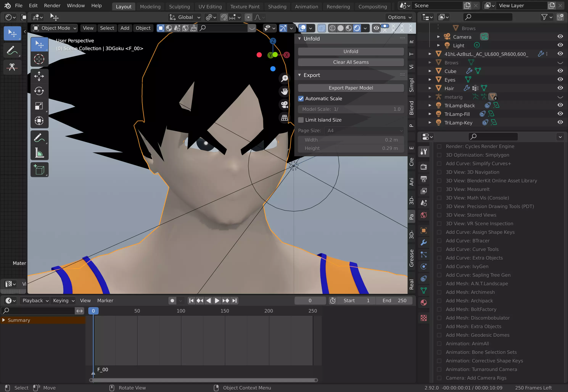Expand the Summary row in timeline
The width and height of the screenshot is (568, 392).
point(3,320)
